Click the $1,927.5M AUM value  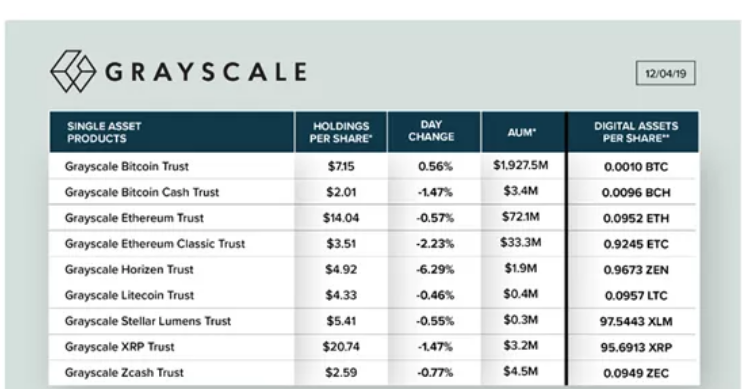(x=521, y=165)
